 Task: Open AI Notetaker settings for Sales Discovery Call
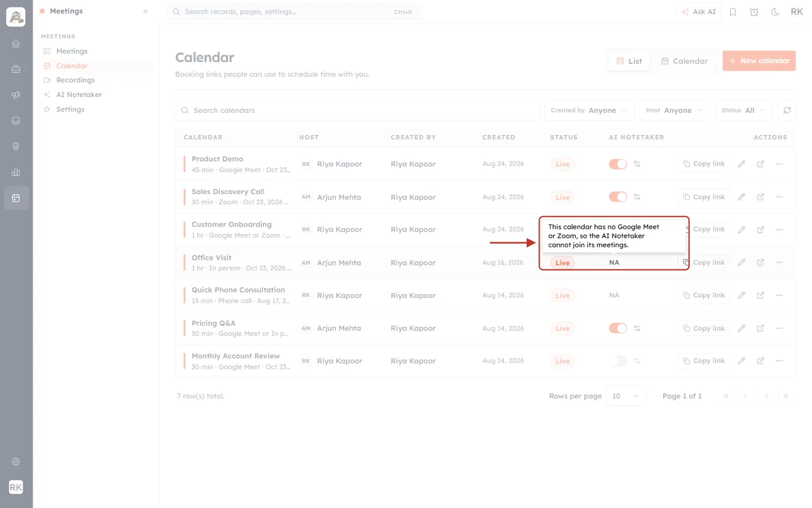tap(637, 197)
